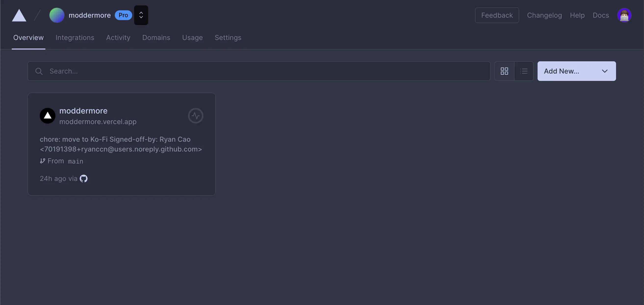644x305 pixels.
Task: Switch to grid view layout
Action: coord(504,71)
